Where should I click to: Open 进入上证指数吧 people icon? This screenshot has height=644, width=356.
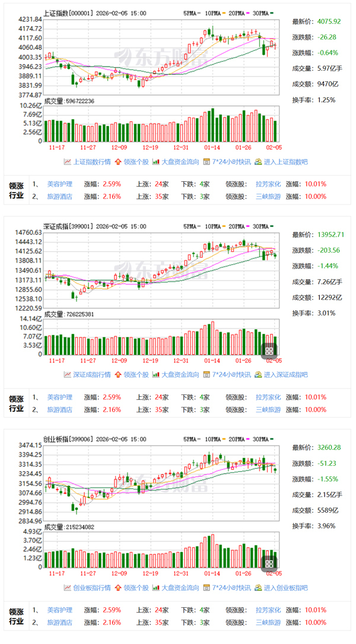258,162
